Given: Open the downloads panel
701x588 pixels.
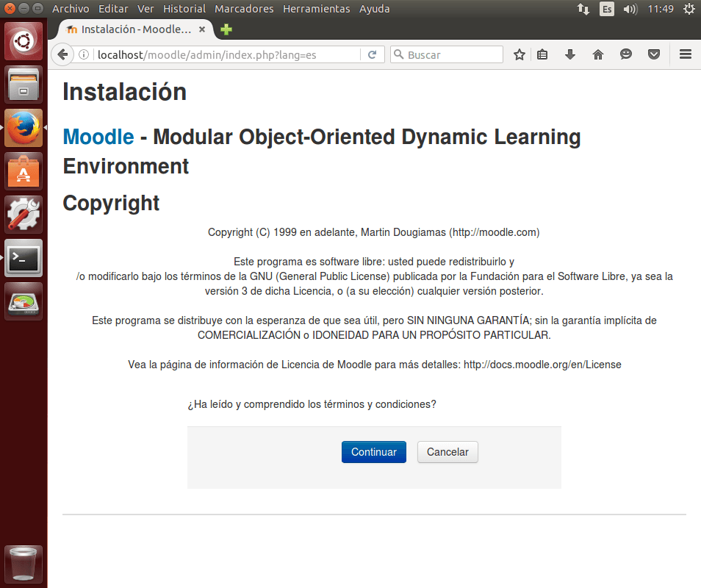Looking at the screenshot, I should 570,54.
